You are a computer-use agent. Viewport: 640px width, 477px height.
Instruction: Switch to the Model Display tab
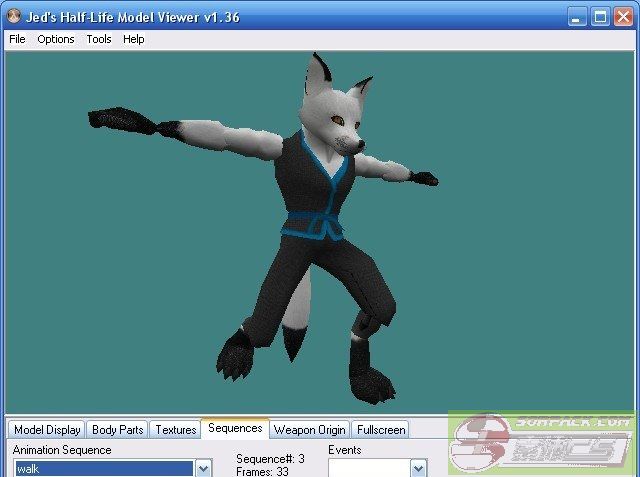(x=47, y=430)
